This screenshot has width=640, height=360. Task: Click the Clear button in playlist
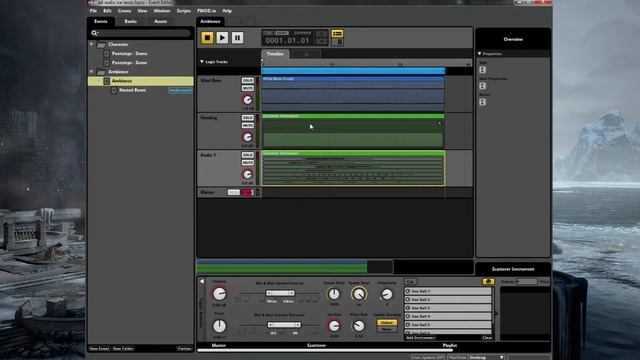tap(487, 338)
